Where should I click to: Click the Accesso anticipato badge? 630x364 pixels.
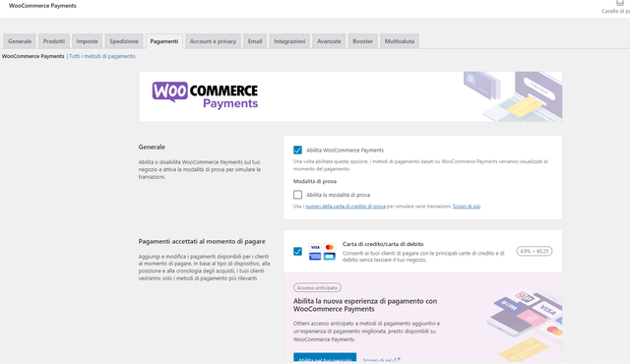tap(317, 287)
